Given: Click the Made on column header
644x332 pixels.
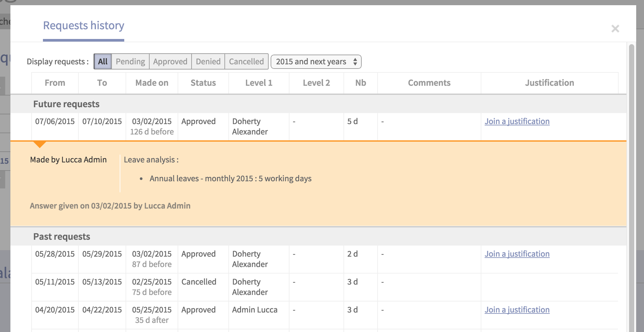Looking at the screenshot, I should point(152,83).
